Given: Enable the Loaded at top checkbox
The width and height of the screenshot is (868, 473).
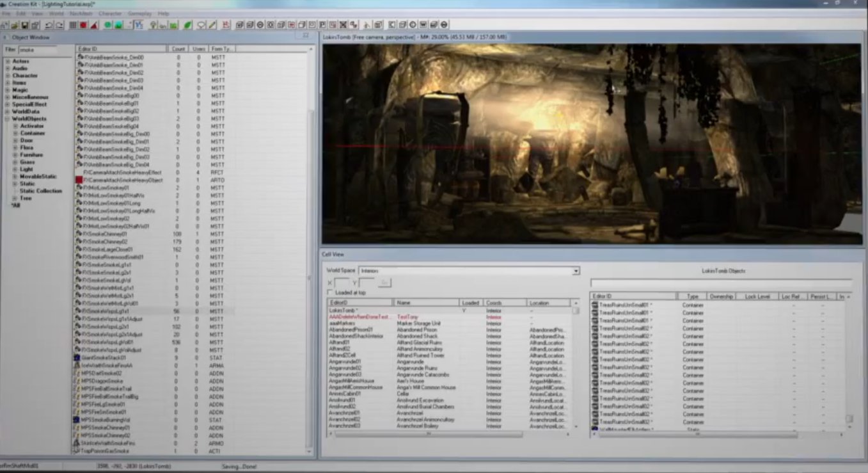Looking at the screenshot, I should (x=330, y=293).
